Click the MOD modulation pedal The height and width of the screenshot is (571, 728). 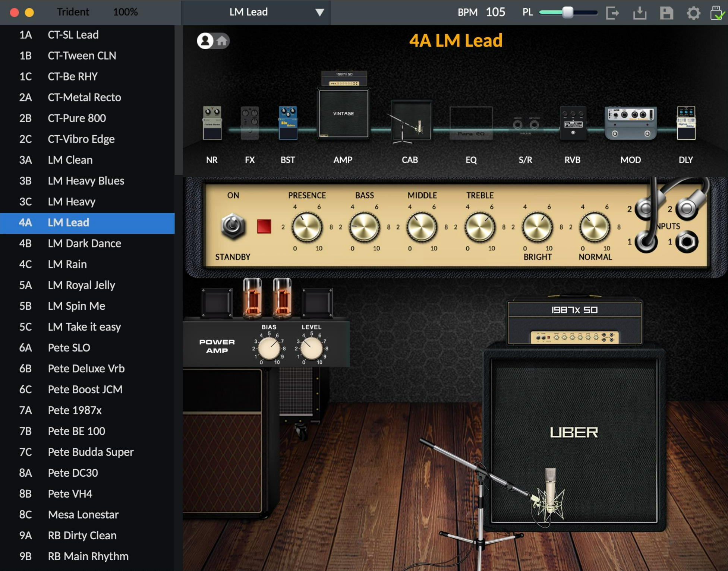(x=630, y=123)
